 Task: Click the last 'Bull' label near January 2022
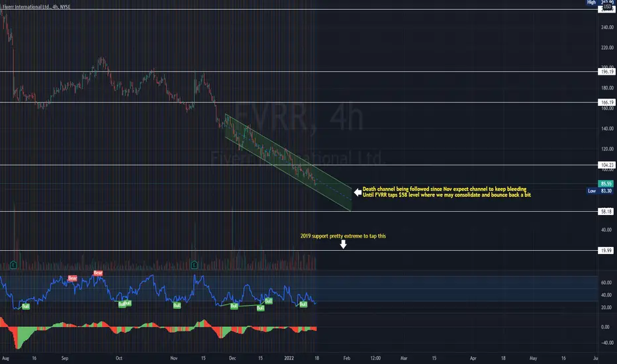(x=303, y=304)
